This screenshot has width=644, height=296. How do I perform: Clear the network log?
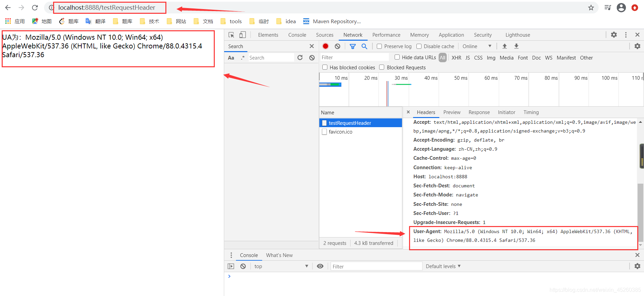point(337,46)
